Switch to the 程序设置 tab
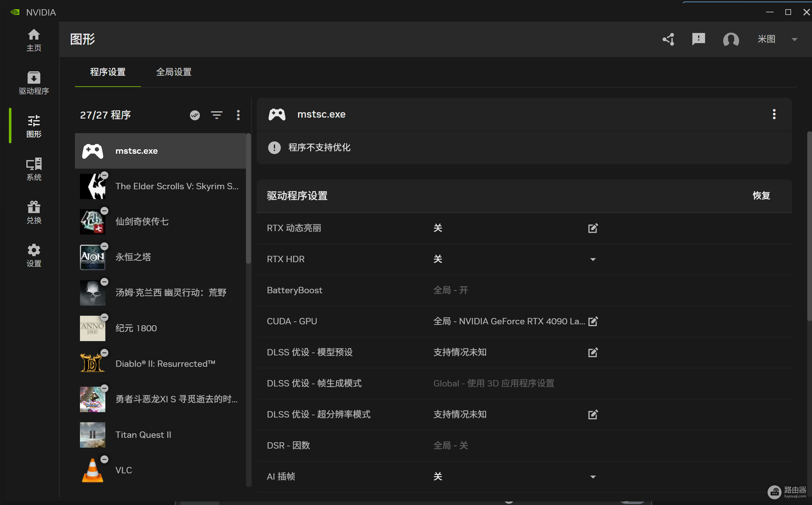The height and width of the screenshot is (505, 812). click(x=108, y=72)
